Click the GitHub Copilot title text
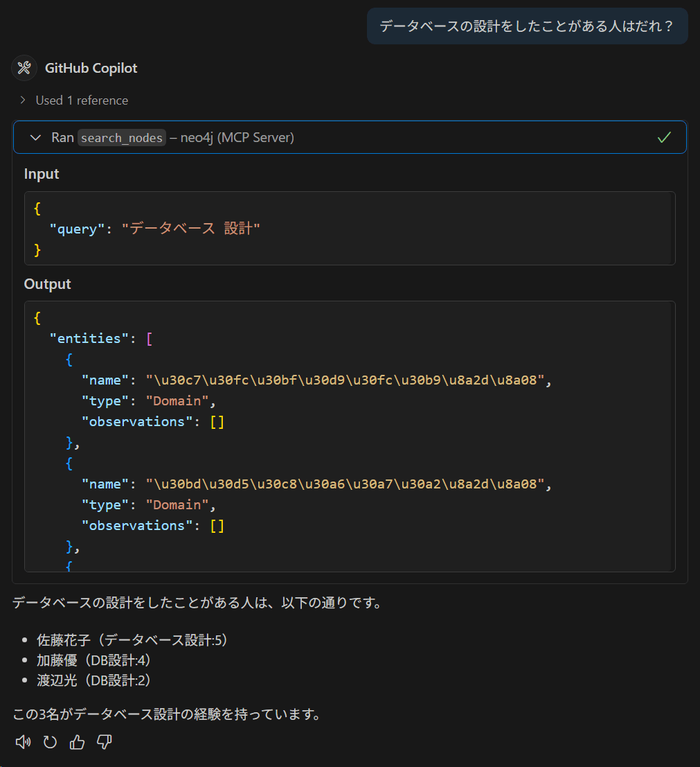 (91, 68)
